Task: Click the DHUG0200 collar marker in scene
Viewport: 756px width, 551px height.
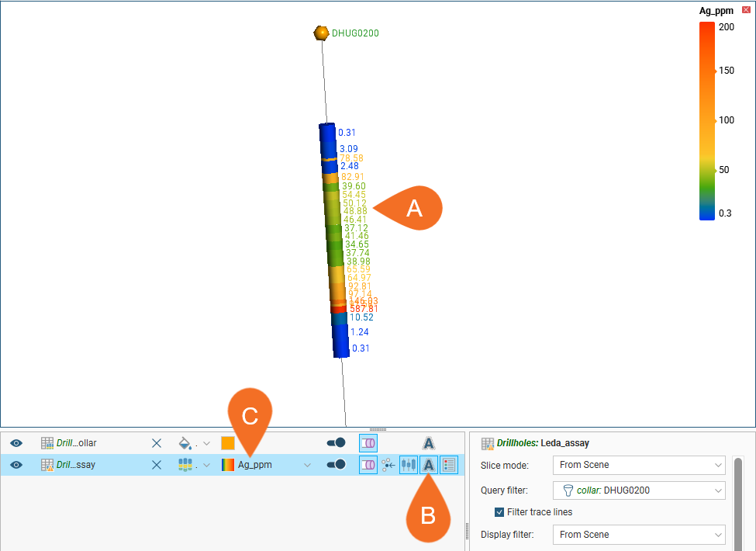Action: pyautogui.click(x=321, y=33)
